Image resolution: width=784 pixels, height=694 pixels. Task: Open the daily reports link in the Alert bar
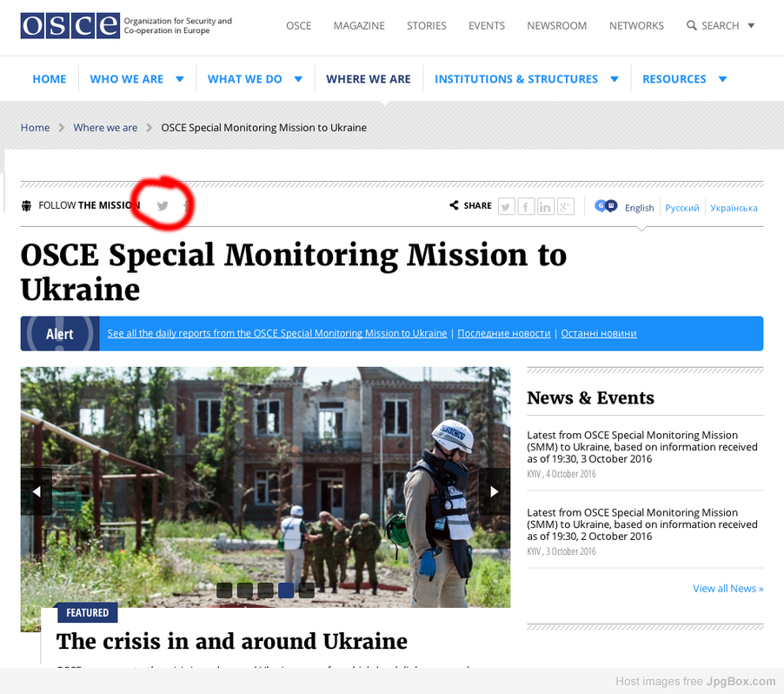[x=277, y=333]
